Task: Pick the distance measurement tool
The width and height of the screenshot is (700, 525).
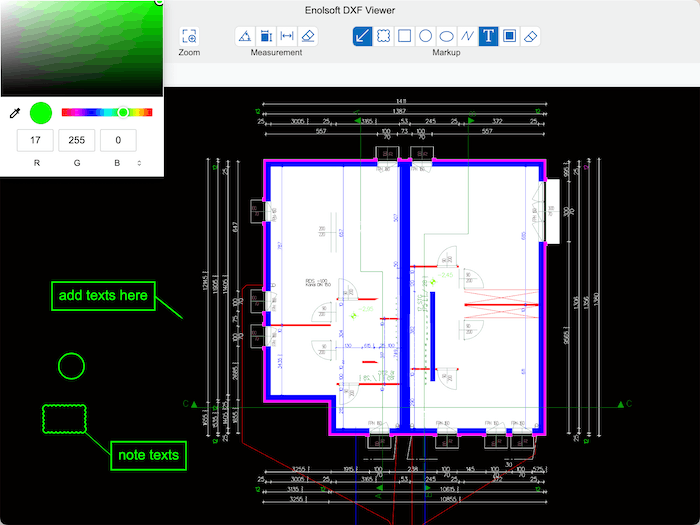Action: [x=286, y=36]
